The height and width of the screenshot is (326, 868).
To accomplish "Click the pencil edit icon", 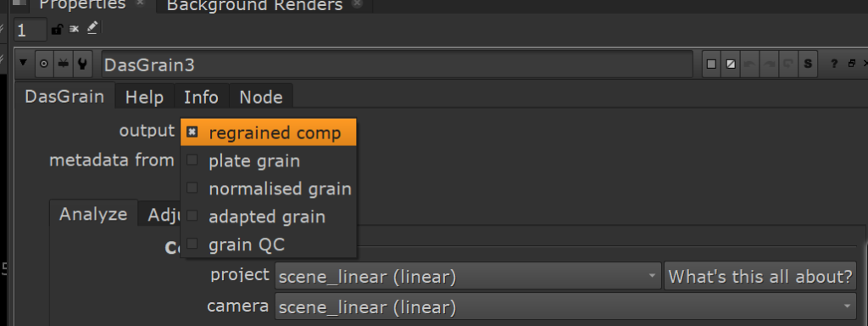I will point(92,28).
